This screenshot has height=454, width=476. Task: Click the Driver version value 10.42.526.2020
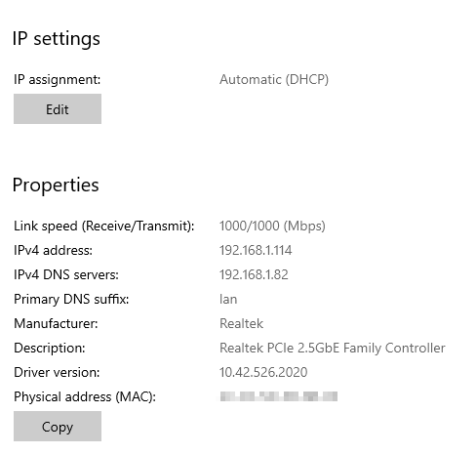coord(263,372)
